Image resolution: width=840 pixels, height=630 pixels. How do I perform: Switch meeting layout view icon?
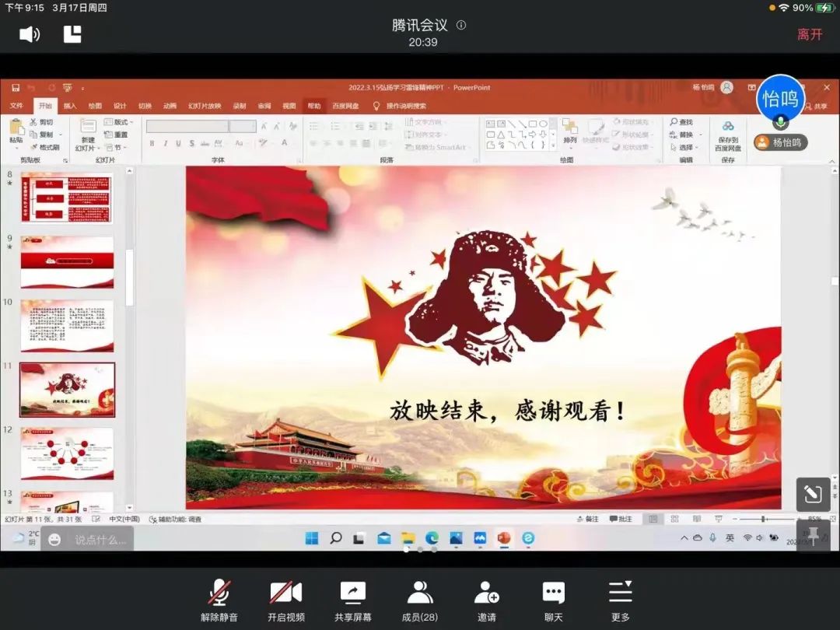[72, 34]
